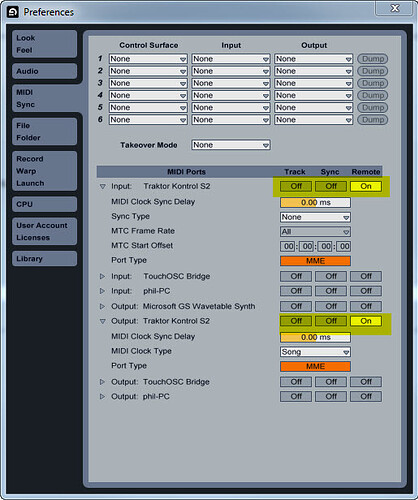The width and height of the screenshot is (418, 500).
Task: Turn off Remote for Input Traktor Kontrol S2
Action: point(366,186)
